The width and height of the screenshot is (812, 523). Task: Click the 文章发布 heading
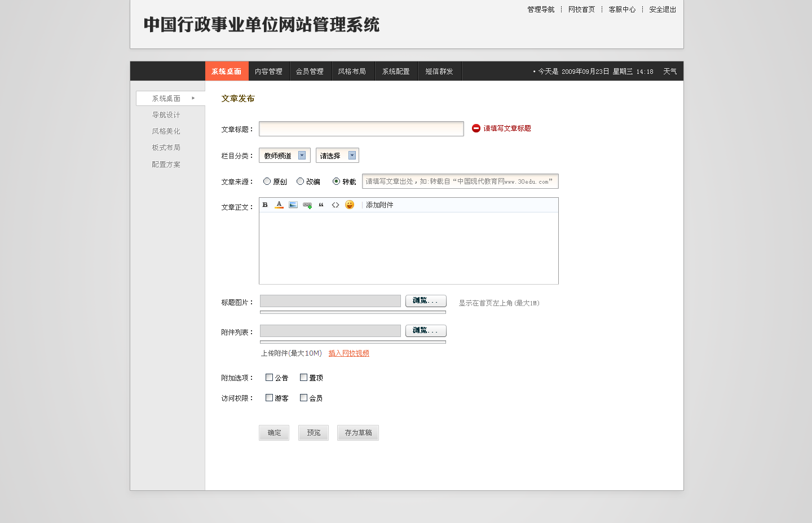tap(238, 99)
